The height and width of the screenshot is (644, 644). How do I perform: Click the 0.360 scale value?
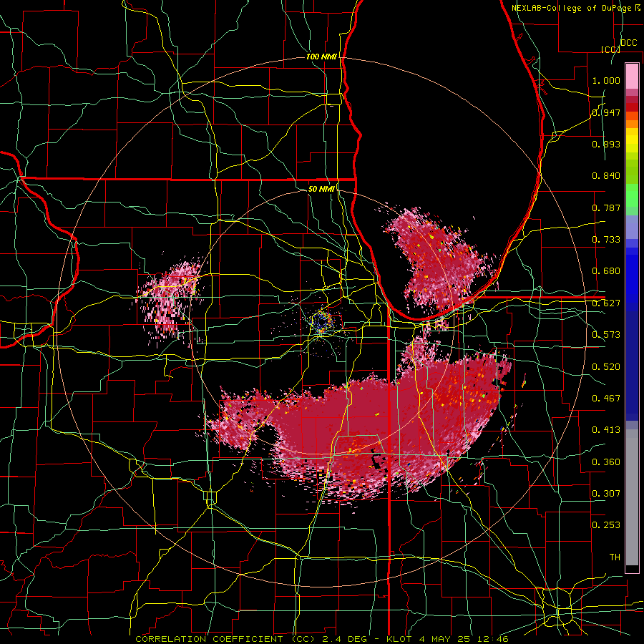pyautogui.click(x=606, y=462)
